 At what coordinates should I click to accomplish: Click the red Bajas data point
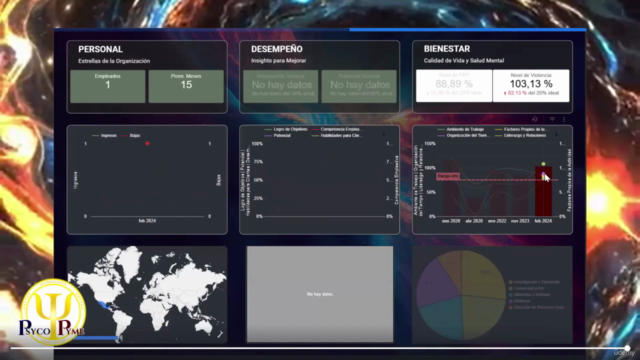coord(147,144)
